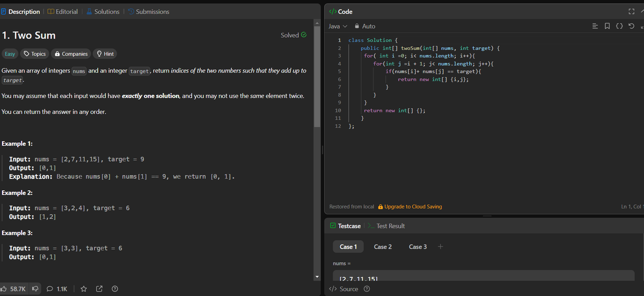The image size is (644, 296).
Task: Click the 'Explanation:' line in Example 1
Action: tap(122, 176)
